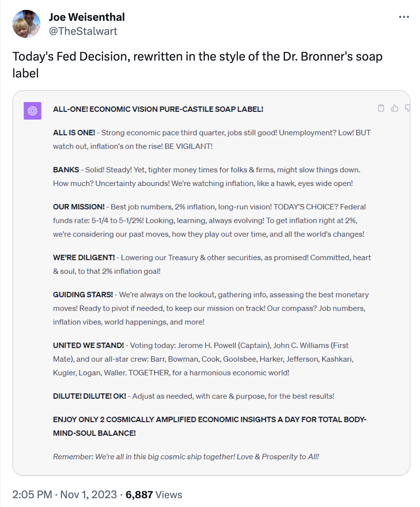This screenshot has height=507, width=420.
Task: Open Joe Weisenthal's profile avatar
Action: [x=26, y=24]
